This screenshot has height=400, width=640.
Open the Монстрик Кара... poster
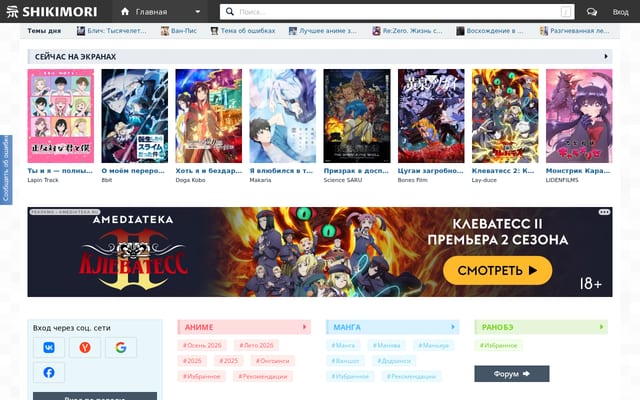[x=579, y=116]
